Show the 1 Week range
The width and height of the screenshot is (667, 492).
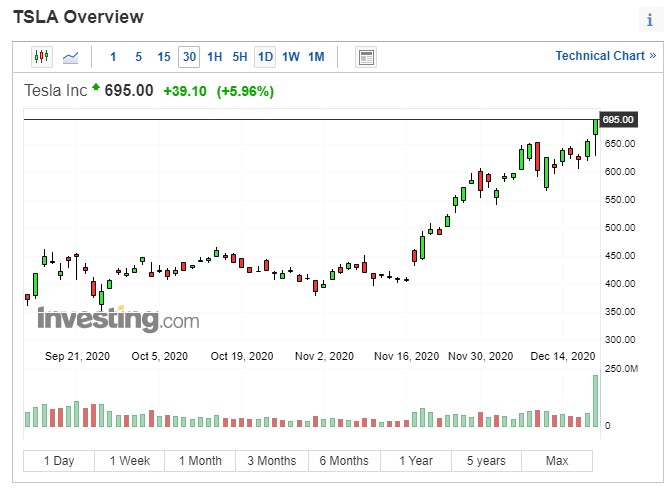130,461
